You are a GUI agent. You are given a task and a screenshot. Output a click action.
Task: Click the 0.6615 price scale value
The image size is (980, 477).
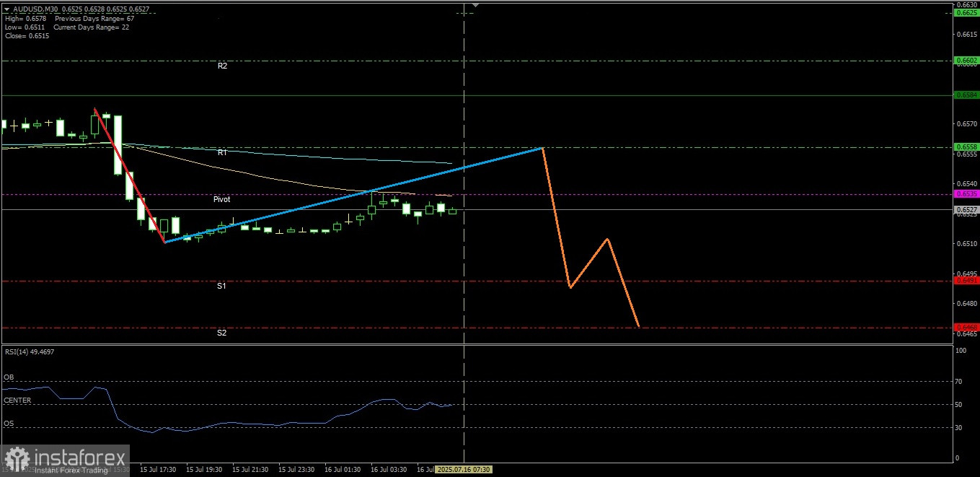pyautogui.click(x=968, y=34)
